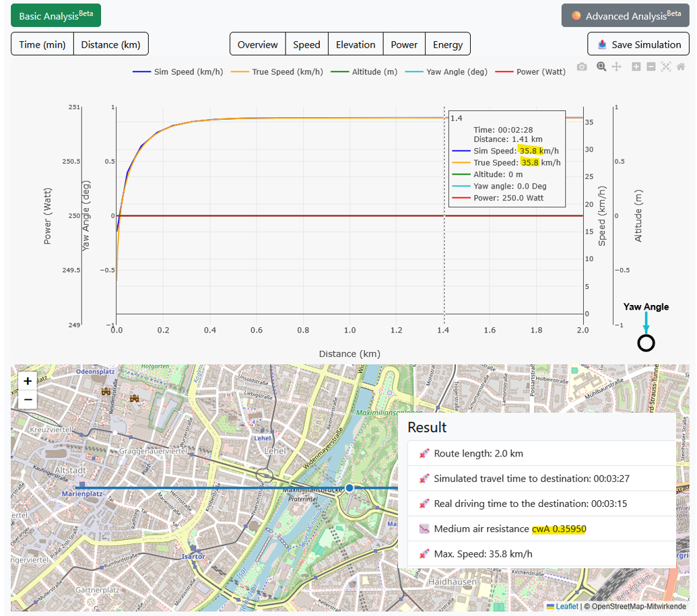Zoom into the map with the plus control

27,381
